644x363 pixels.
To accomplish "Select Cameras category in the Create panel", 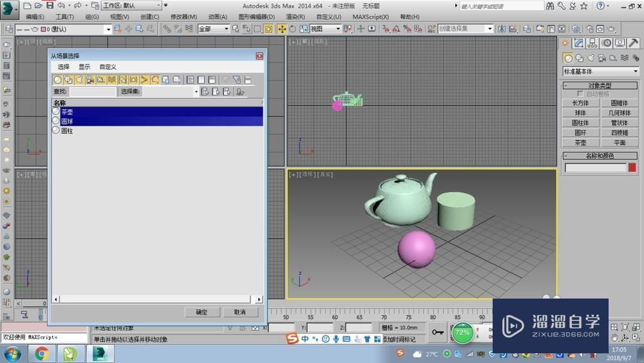I will (x=601, y=58).
